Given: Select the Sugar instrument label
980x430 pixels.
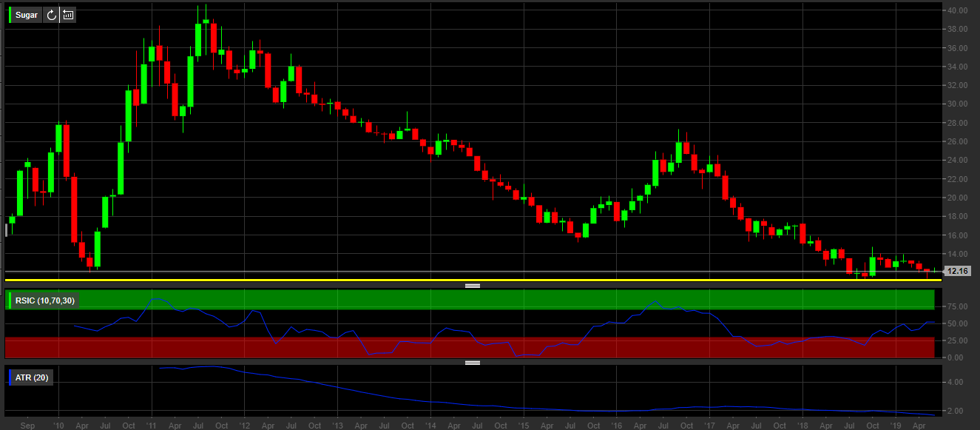Looking at the screenshot, I should click(27, 15).
